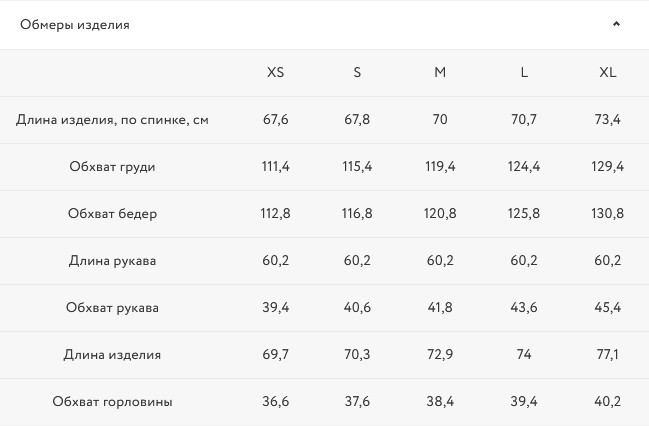Select the XS size column header
The width and height of the screenshot is (649, 426).
coord(276,73)
